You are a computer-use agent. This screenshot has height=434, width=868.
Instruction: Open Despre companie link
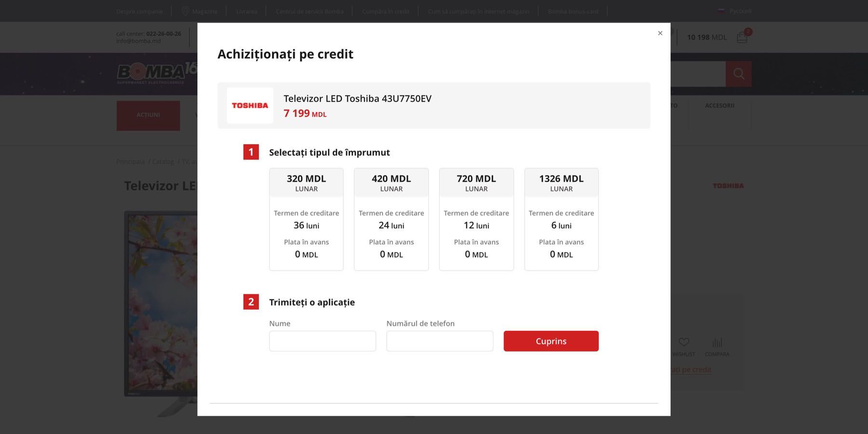139,11
